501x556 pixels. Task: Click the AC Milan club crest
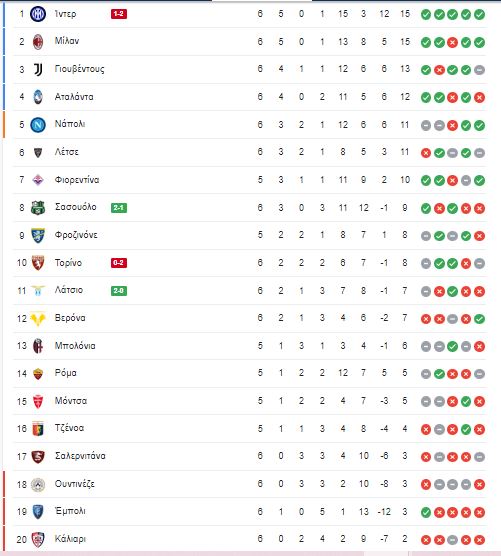pos(38,42)
